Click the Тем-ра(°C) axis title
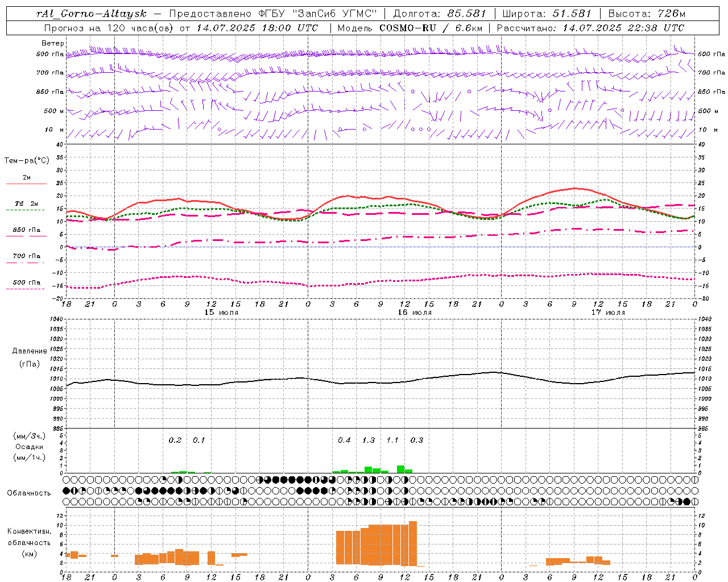Screen dimensions: 728x582 click(x=27, y=161)
